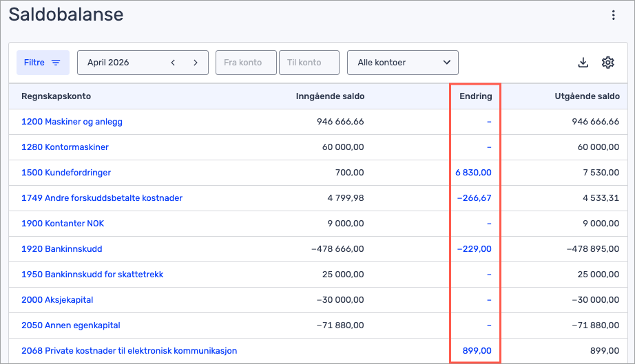Click the Fra konto input field
The width and height of the screenshot is (635, 364).
click(x=246, y=63)
